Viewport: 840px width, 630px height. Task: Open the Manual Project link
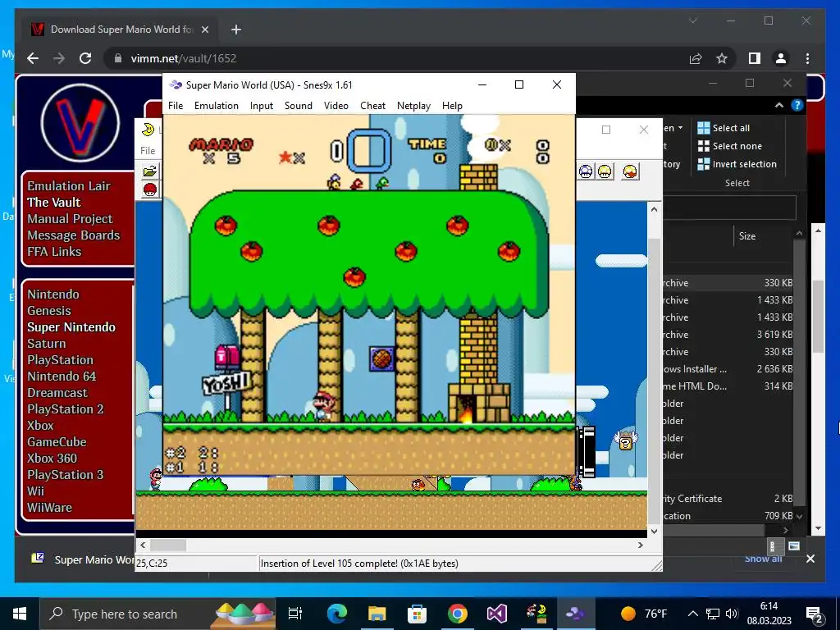[71, 218]
